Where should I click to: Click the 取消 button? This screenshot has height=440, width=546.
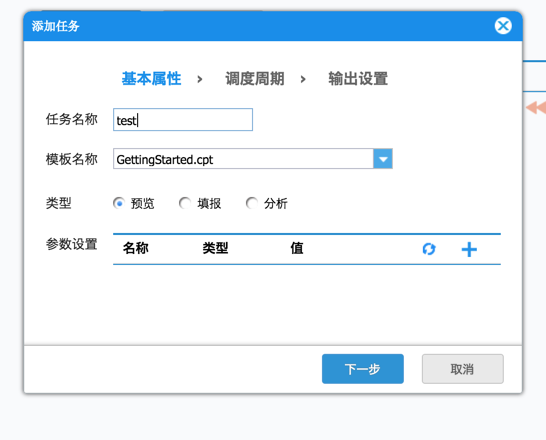[x=462, y=369]
